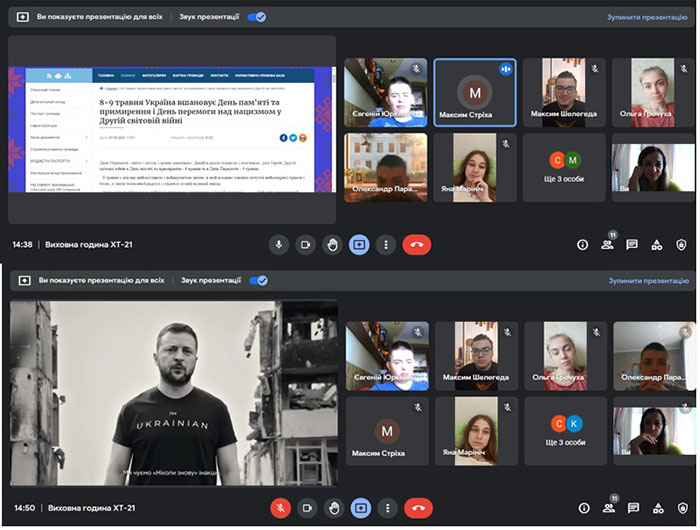This screenshot has height=530, width=700.
Task: Raise hand in the 14:50 meeting toolbar
Action: (333, 508)
